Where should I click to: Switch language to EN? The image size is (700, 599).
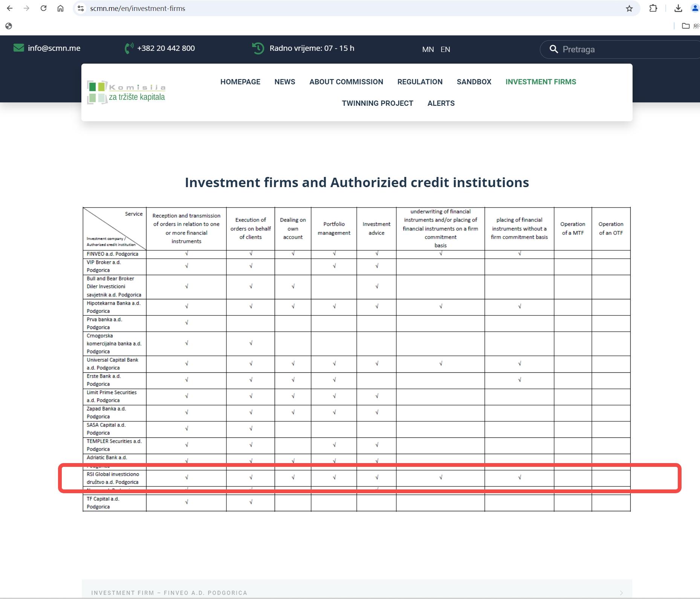445,49
